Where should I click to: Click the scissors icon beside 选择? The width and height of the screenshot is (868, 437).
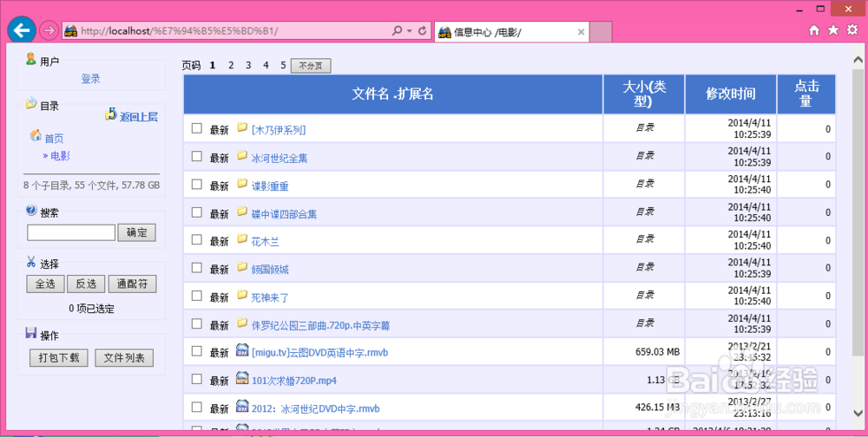pyautogui.click(x=31, y=262)
